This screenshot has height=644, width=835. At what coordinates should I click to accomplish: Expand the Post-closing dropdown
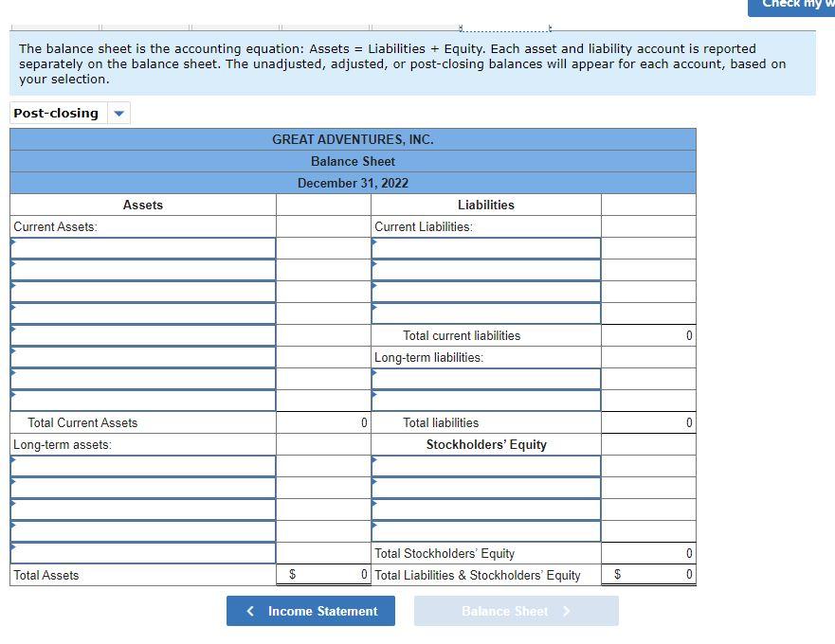coord(118,113)
